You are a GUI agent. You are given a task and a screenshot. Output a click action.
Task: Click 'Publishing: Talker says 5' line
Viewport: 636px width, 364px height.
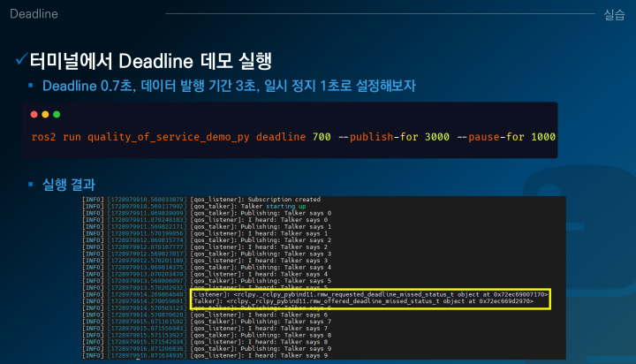(x=207, y=281)
